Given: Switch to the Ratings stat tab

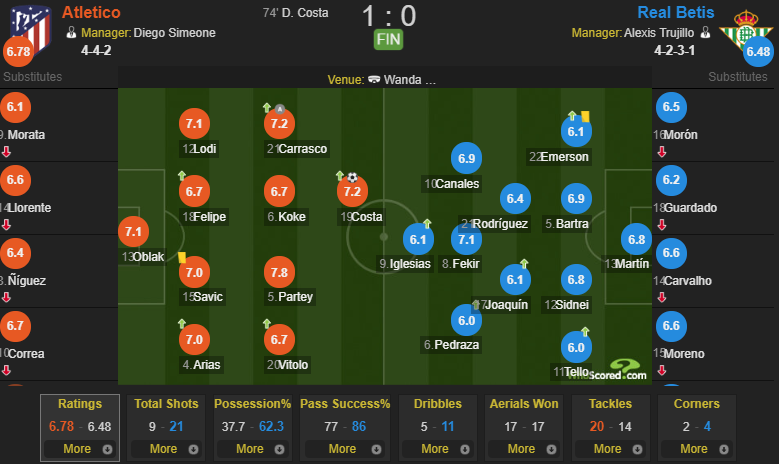Looking at the screenshot, I should (80, 404).
